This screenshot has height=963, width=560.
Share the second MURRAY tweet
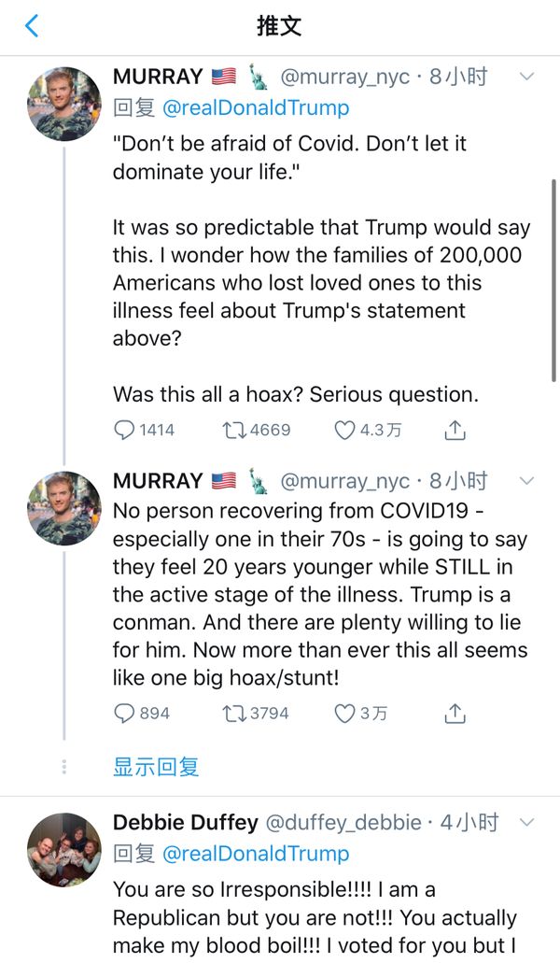[x=455, y=714]
